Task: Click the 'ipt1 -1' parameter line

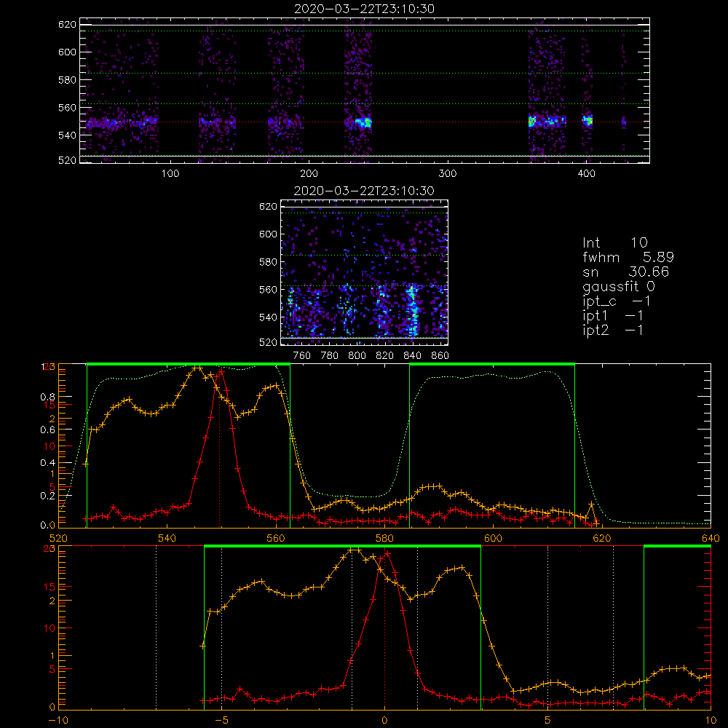Action: pos(613,316)
